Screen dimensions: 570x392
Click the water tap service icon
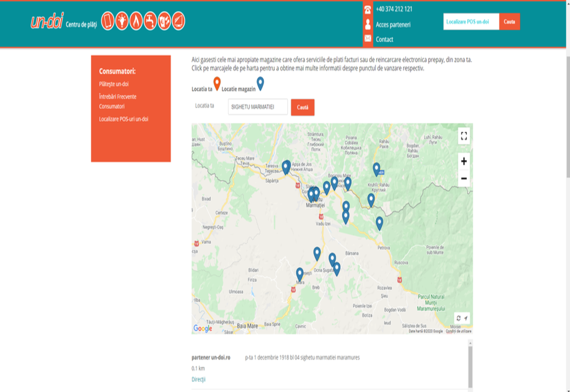coord(150,21)
